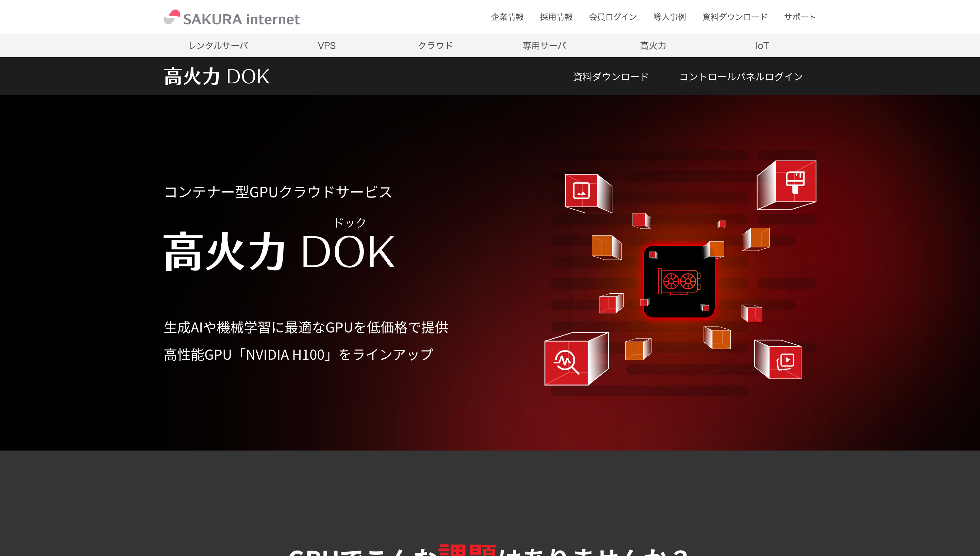
Task: Click the SAKURA internet logo
Action: coord(232,18)
